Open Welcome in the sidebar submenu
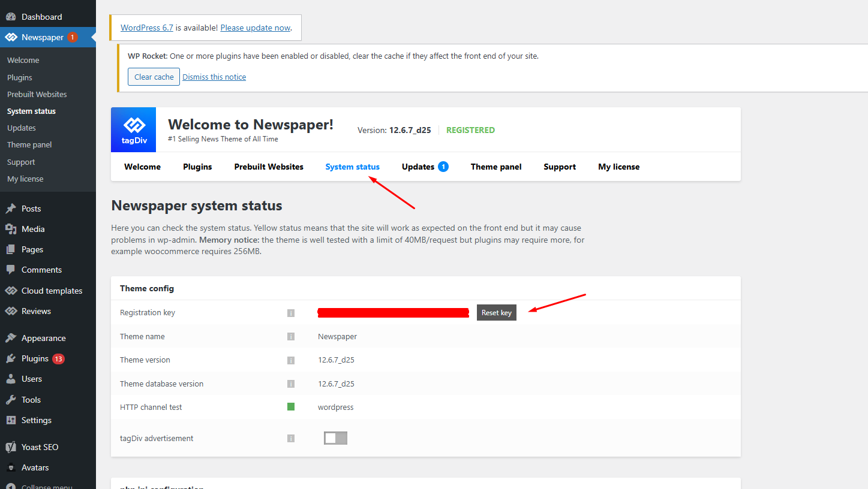This screenshot has height=489, width=868. click(23, 60)
